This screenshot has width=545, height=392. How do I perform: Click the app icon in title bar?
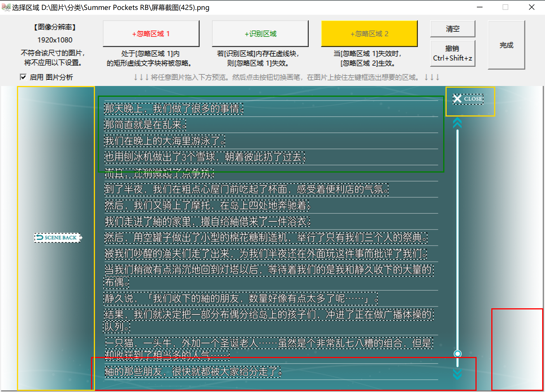[6, 7]
